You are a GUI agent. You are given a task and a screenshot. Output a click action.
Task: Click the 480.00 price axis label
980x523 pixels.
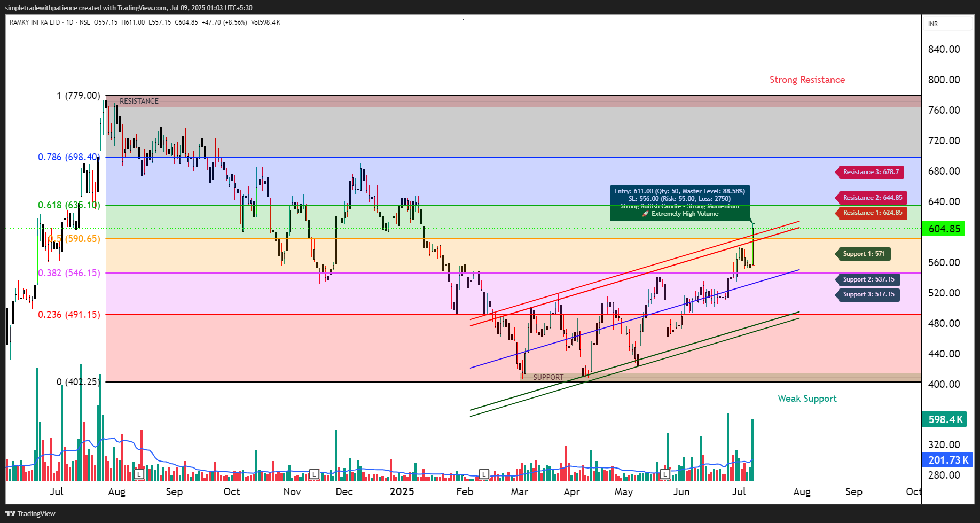[x=944, y=323]
